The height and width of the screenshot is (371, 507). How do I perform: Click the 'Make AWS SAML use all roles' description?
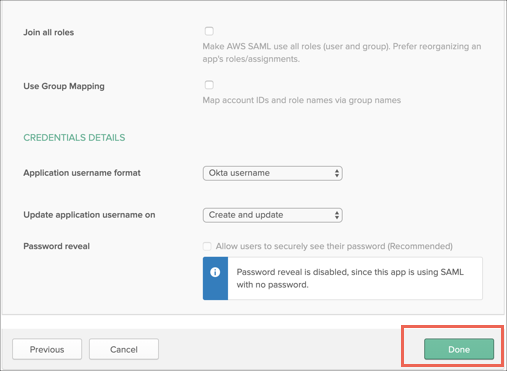342,53
